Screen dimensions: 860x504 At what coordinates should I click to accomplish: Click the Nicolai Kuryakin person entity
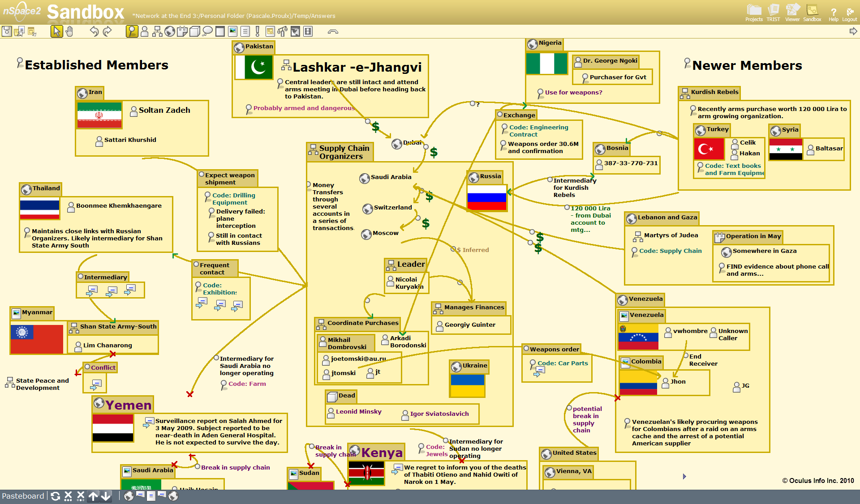[x=406, y=283]
